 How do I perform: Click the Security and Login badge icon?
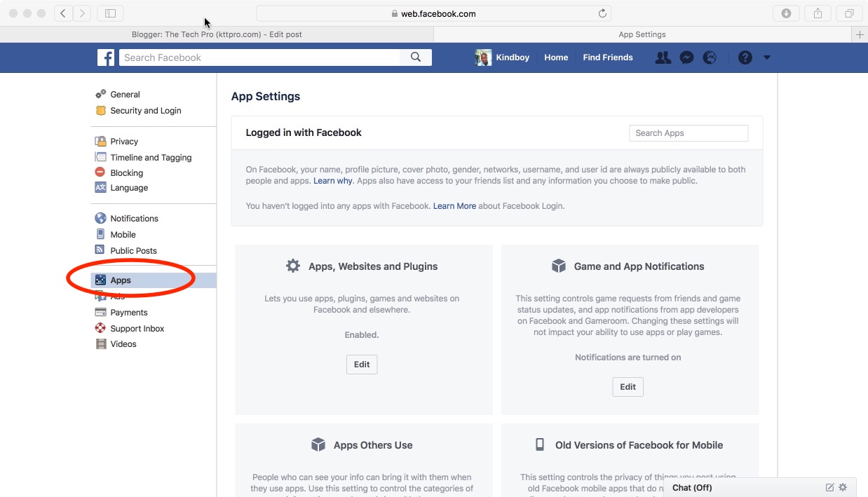point(100,110)
